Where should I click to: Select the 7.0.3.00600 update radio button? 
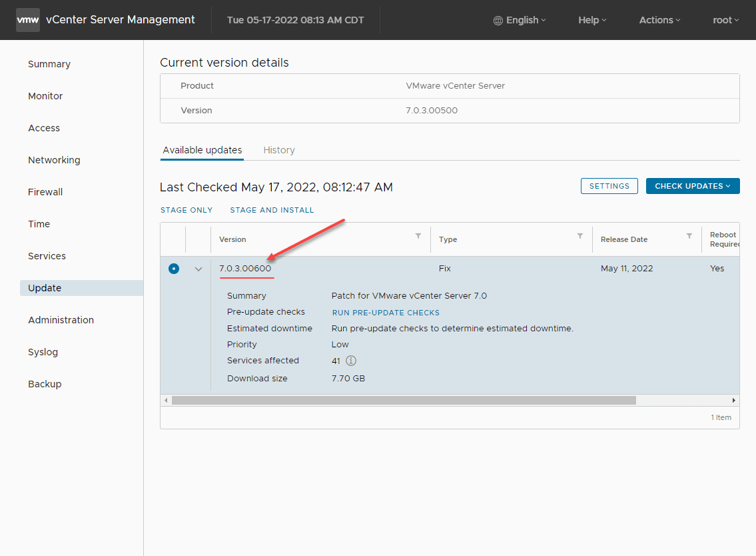pyautogui.click(x=174, y=269)
